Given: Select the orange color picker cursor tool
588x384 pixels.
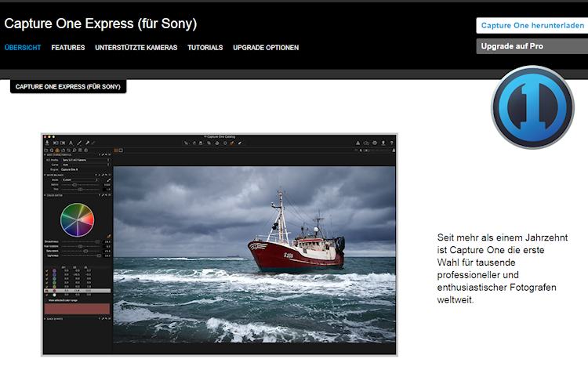Looking at the screenshot, I should pos(232,143).
